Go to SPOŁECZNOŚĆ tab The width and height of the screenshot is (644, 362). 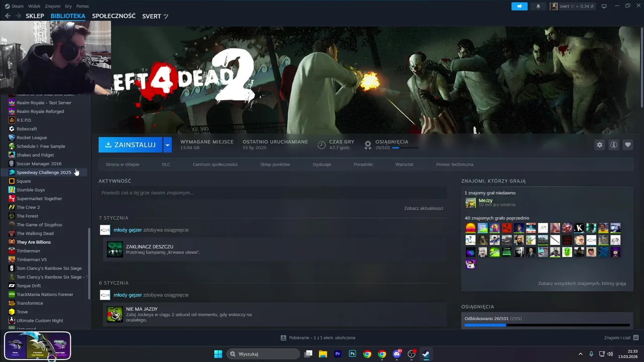(x=114, y=16)
